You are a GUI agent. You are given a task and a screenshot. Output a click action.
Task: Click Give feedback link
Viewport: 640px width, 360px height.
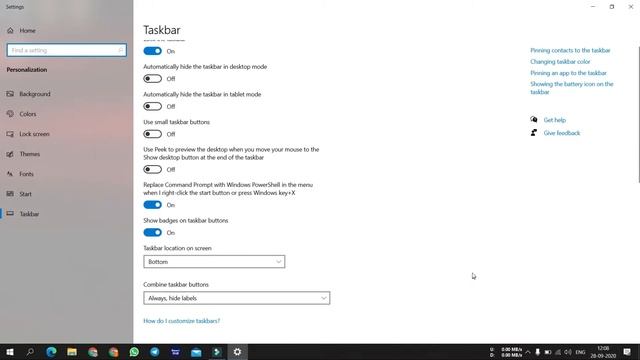click(x=562, y=133)
